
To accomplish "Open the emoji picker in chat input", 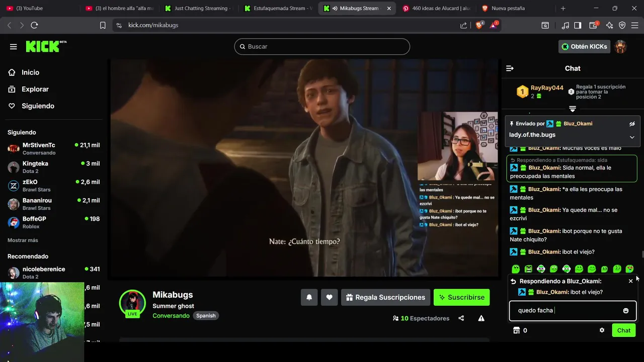I will pos(626,311).
